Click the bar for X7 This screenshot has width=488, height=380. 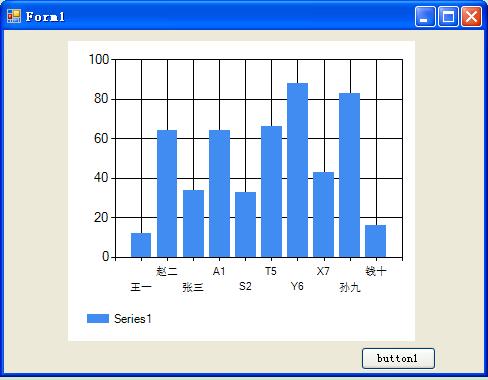(x=323, y=215)
